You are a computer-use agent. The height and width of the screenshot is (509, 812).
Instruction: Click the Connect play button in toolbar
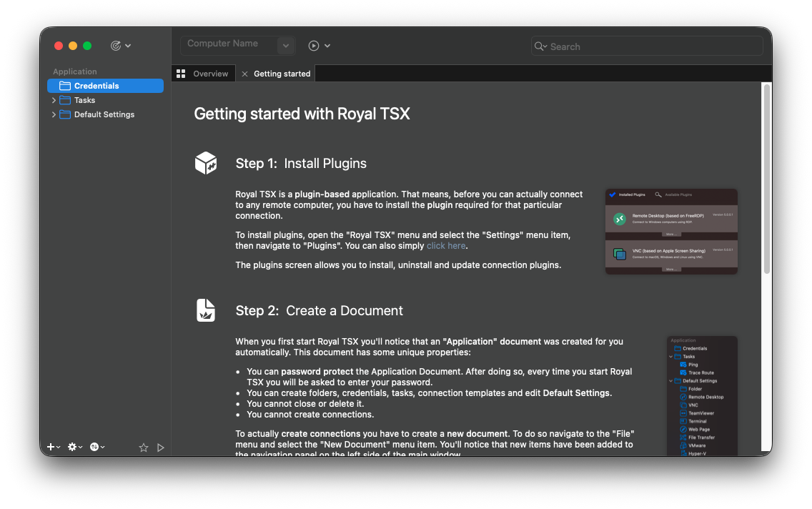[313, 46]
